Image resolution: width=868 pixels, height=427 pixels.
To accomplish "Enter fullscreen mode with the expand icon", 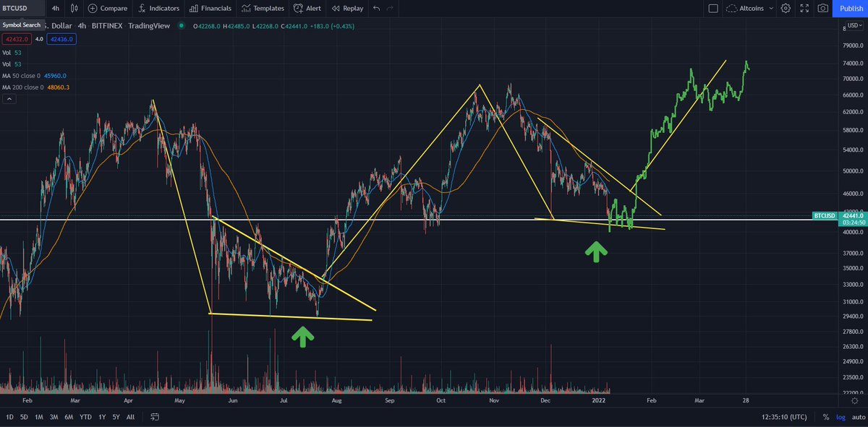I will click(804, 8).
